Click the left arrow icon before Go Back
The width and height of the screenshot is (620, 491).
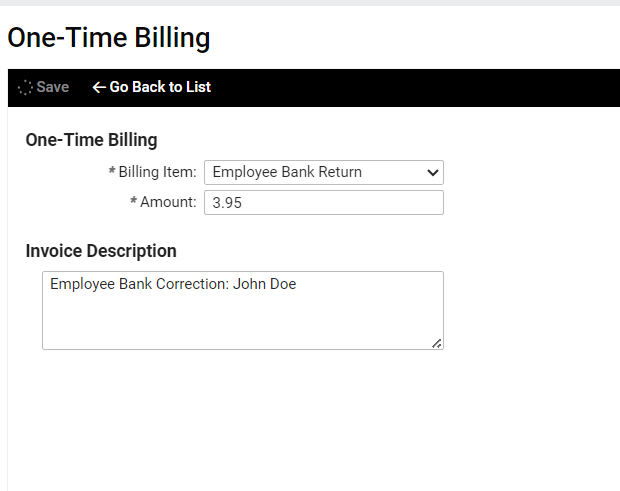point(99,87)
